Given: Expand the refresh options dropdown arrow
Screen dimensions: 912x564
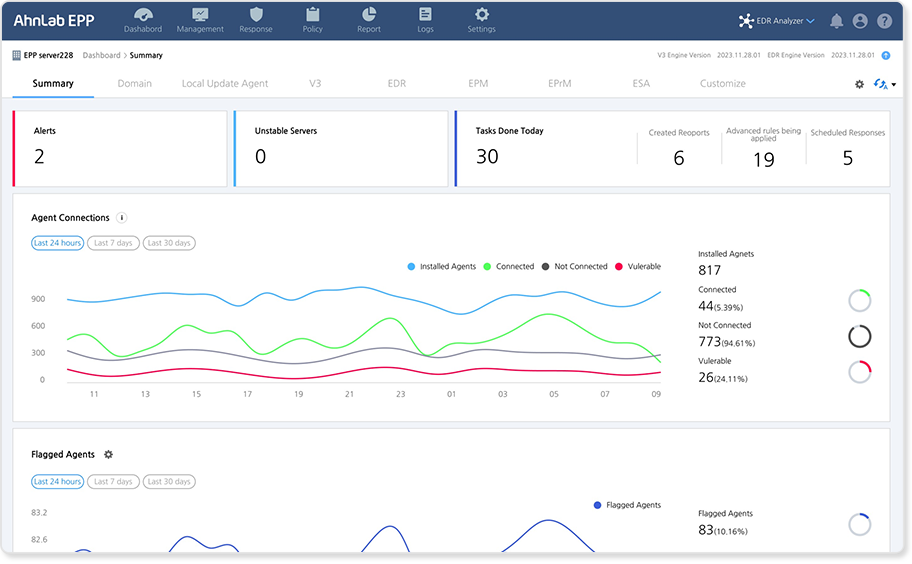Looking at the screenshot, I should click(894, 85).
